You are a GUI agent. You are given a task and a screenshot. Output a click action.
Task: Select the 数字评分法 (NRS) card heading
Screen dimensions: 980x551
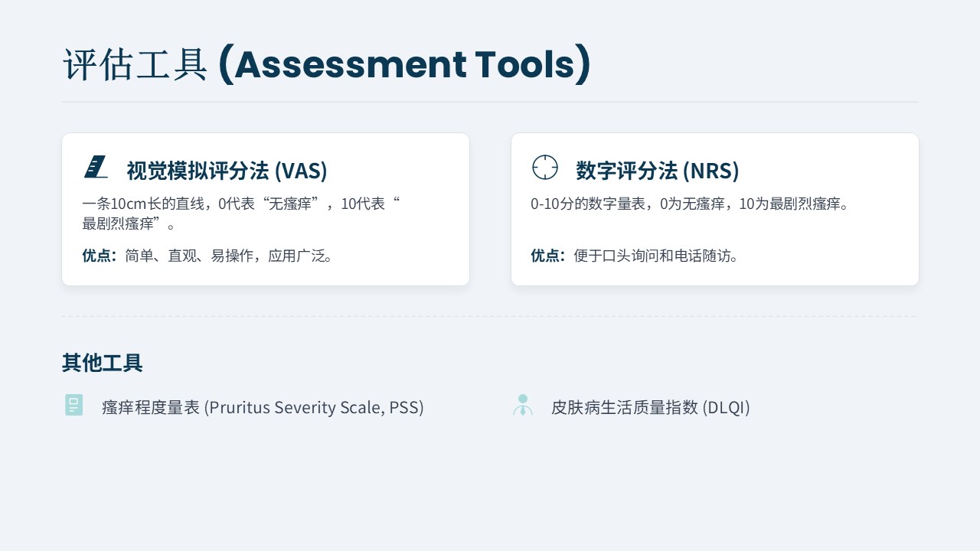tap(657, 171)
